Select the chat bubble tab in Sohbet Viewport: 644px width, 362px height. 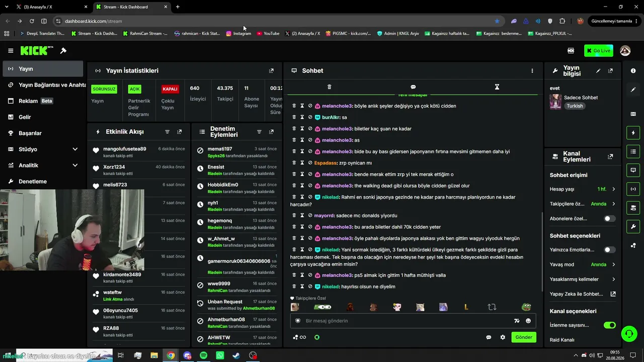[x=413, y=87]
